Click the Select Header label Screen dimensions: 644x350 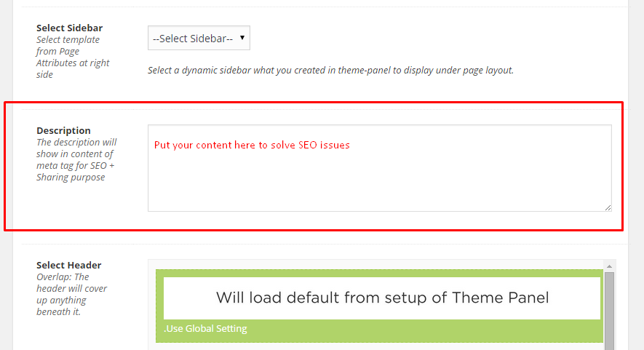[68, 266]
